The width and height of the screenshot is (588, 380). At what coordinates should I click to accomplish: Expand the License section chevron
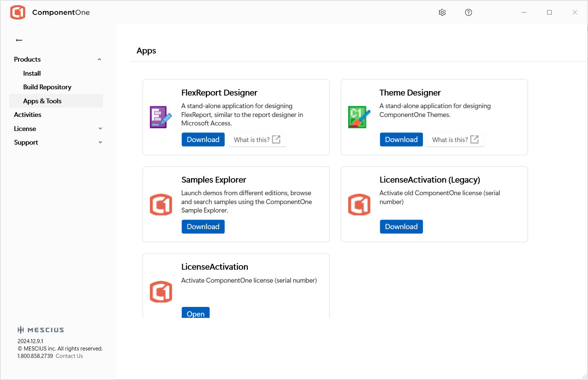click(100, 129)
